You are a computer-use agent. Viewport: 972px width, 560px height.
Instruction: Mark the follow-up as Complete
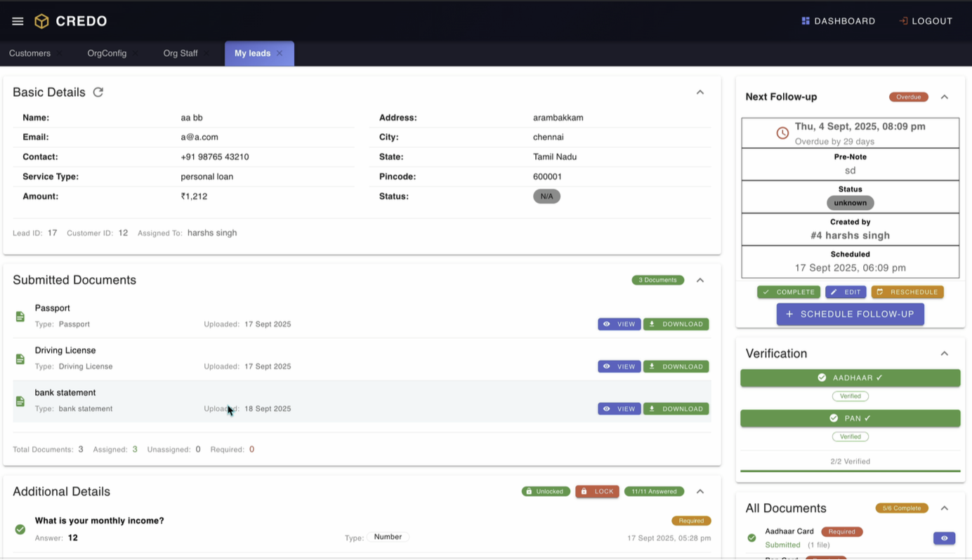789,292
